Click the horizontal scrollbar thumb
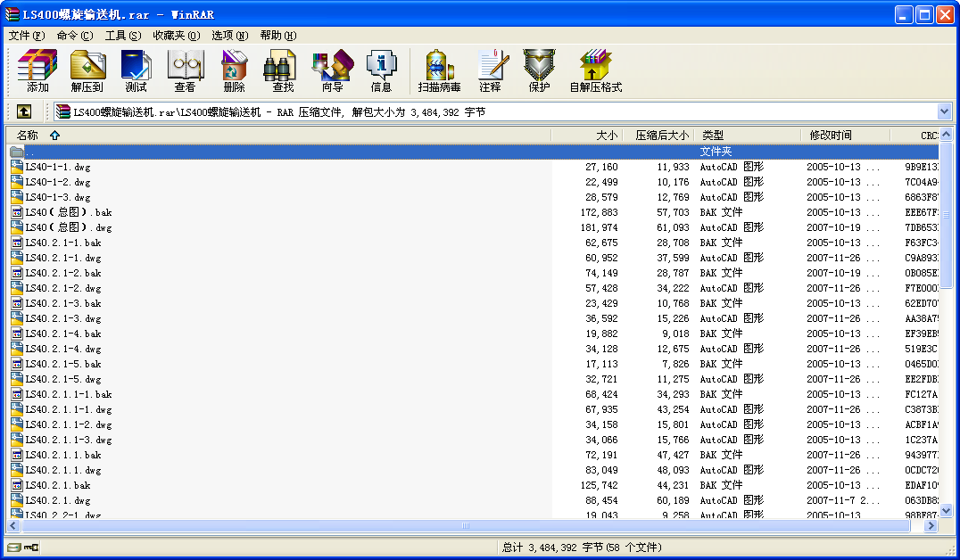The height and width of the screenshot is (560, 960). [x=464, y=526]
